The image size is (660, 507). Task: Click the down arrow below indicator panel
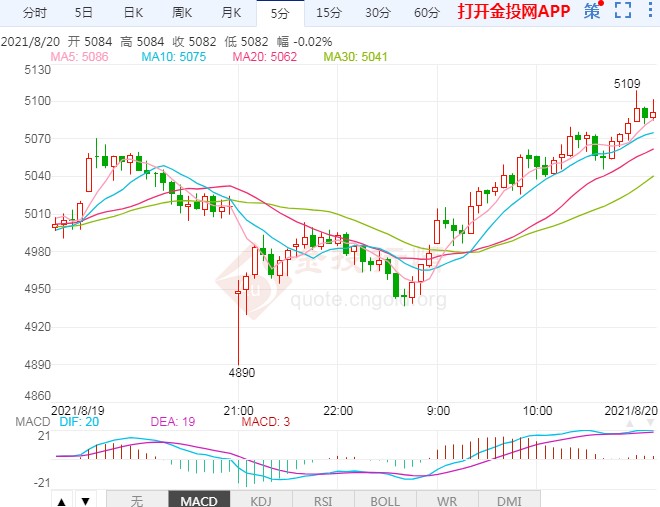[x=85, y=500]
